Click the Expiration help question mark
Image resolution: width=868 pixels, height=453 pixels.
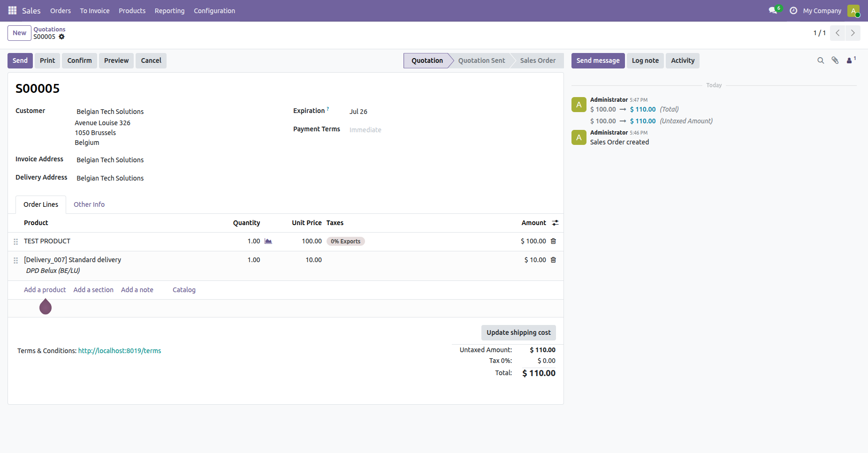328,109
